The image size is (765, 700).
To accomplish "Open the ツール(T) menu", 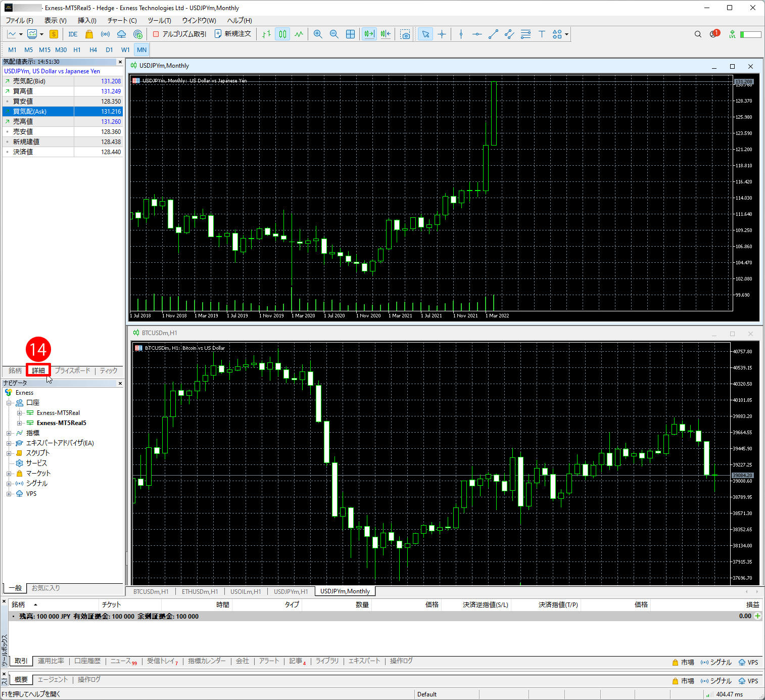I will coord(159,21).
